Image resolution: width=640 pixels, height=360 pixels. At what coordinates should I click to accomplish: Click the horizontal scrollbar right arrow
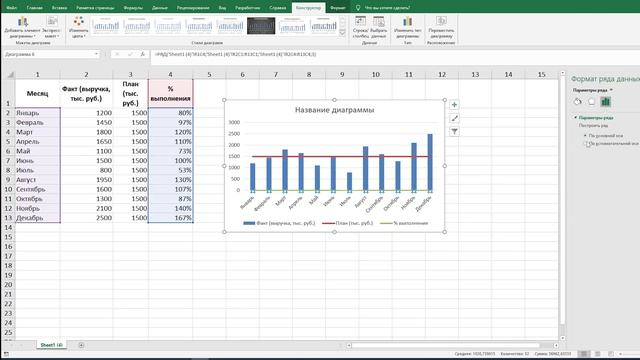click(x=556, y=345)
